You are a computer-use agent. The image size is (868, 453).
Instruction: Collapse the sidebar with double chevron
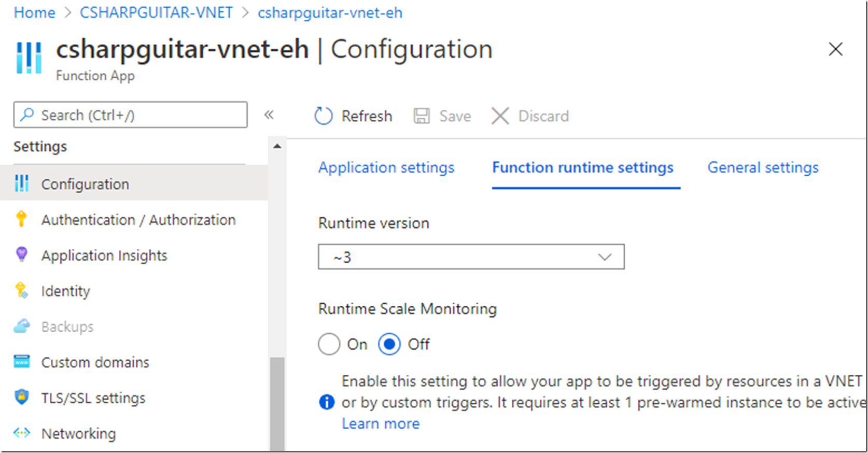click(x=269, y=115)
